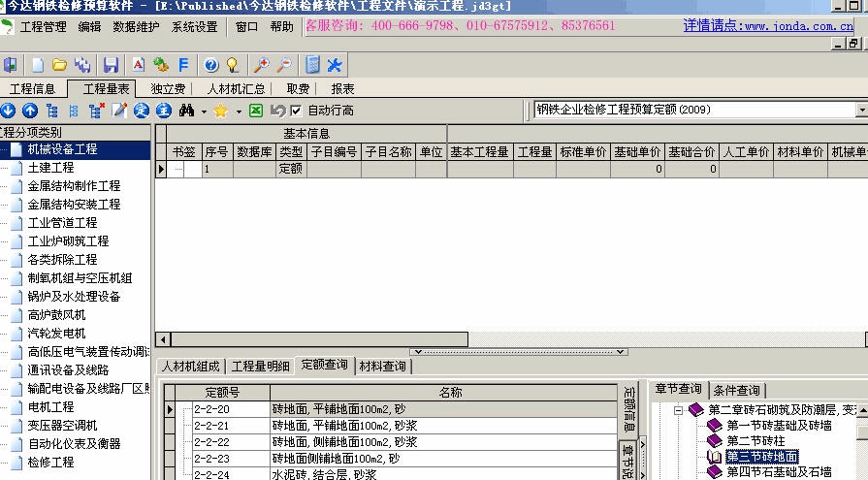Image resolution: width=868 pixels, height=480 pixels.
Task: Click the first tree structure icon
Action: pyautogui.click(x=52, y=111)
